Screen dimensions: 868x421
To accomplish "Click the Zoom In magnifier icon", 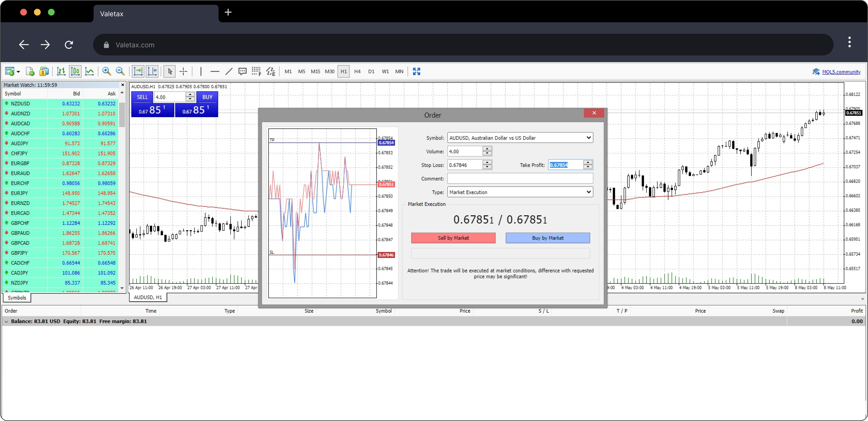I will click(106, 71).
